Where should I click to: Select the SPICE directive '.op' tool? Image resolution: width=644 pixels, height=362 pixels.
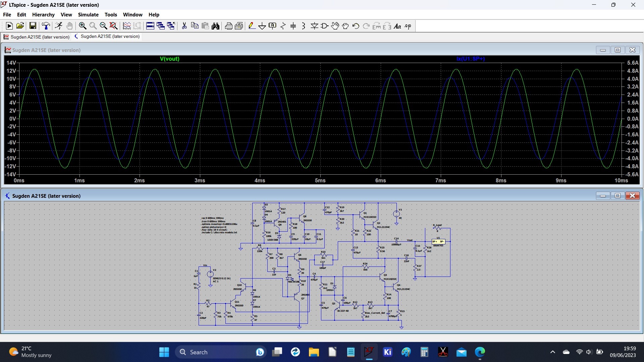tap(408, 26)
